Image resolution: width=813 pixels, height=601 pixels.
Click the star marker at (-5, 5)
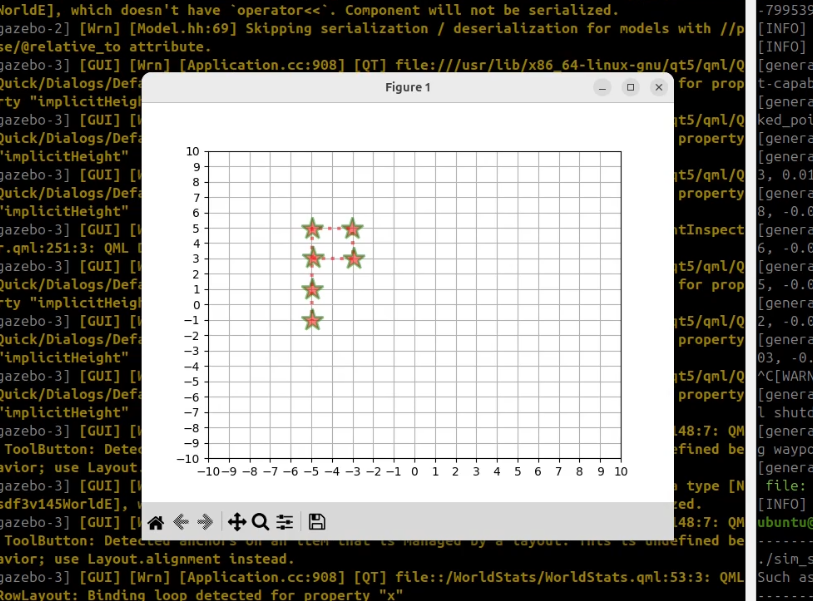tap(312, 229)
